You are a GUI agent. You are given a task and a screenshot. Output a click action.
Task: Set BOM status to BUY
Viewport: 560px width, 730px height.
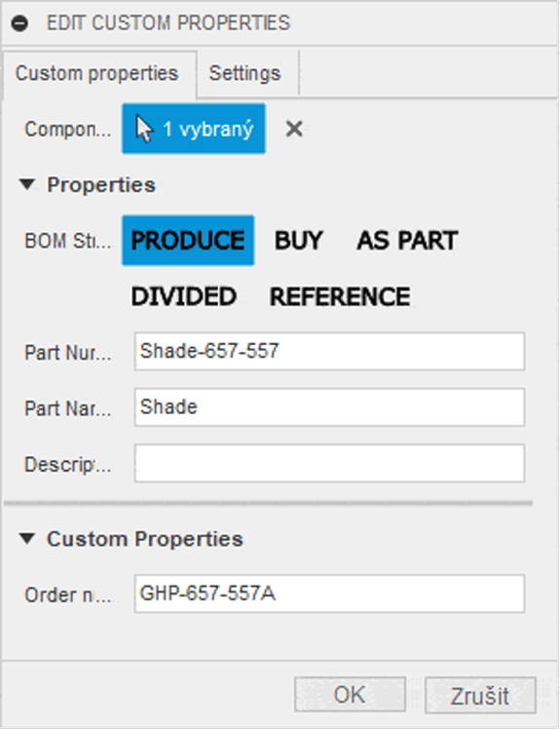point(299,240)
